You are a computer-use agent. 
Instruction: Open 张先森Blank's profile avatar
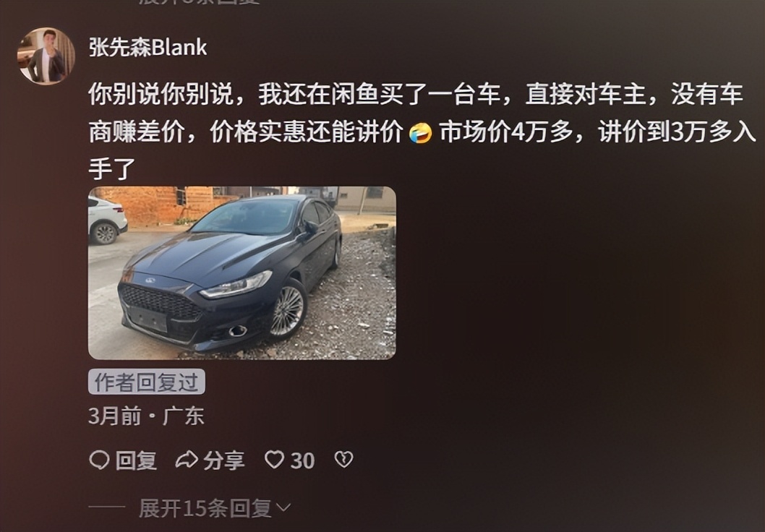(46, 56)
